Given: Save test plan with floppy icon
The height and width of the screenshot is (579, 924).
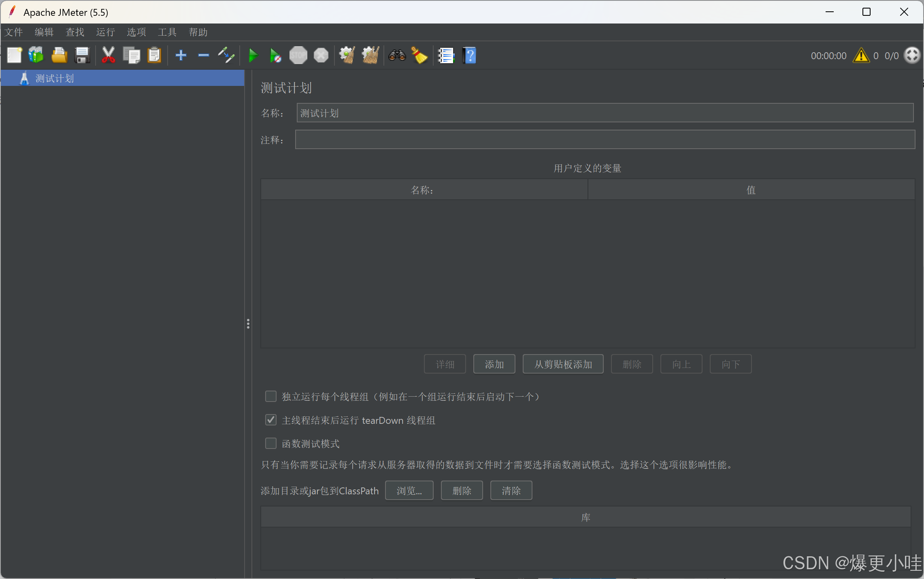Looking at the screenshot, I should click(82, 56).
